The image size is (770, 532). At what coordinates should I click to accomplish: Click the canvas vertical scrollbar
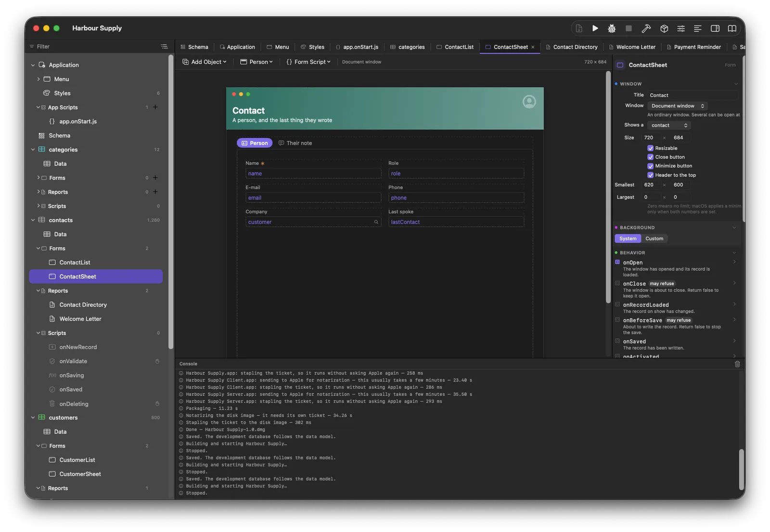tap(608, 188)
